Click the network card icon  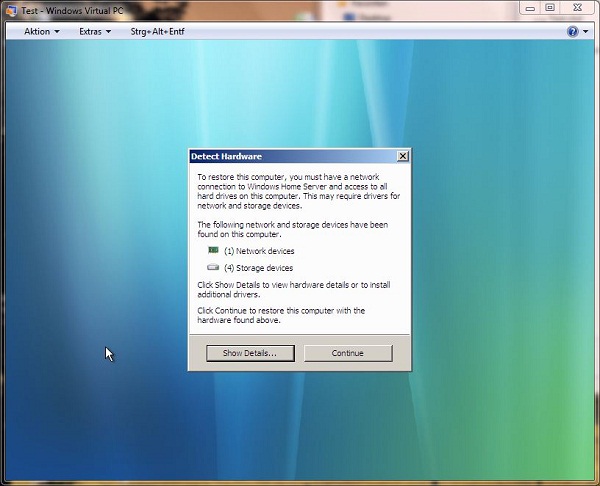(213, 250)
